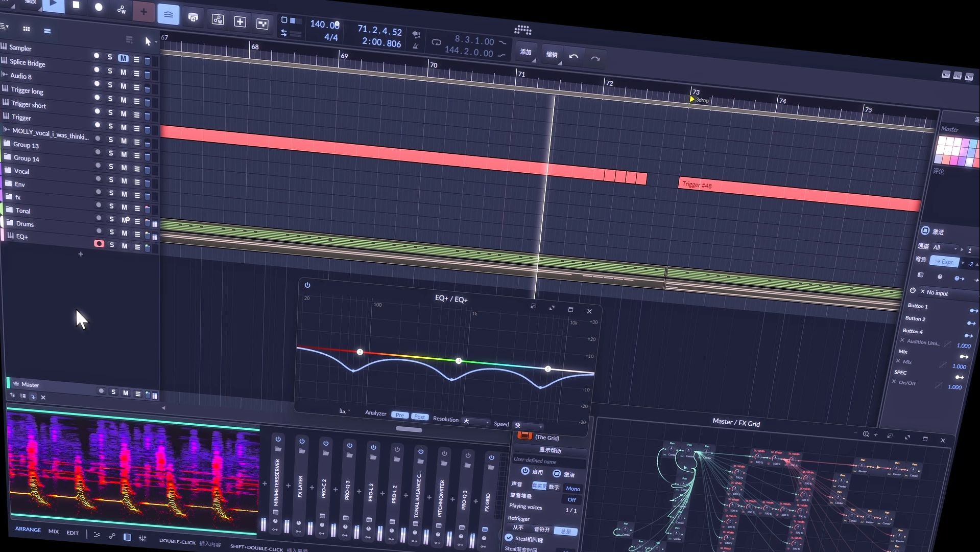Viewport: 980px width, 552px height.
Task: Click the transport Stop button
Action: tap(76, 5)
